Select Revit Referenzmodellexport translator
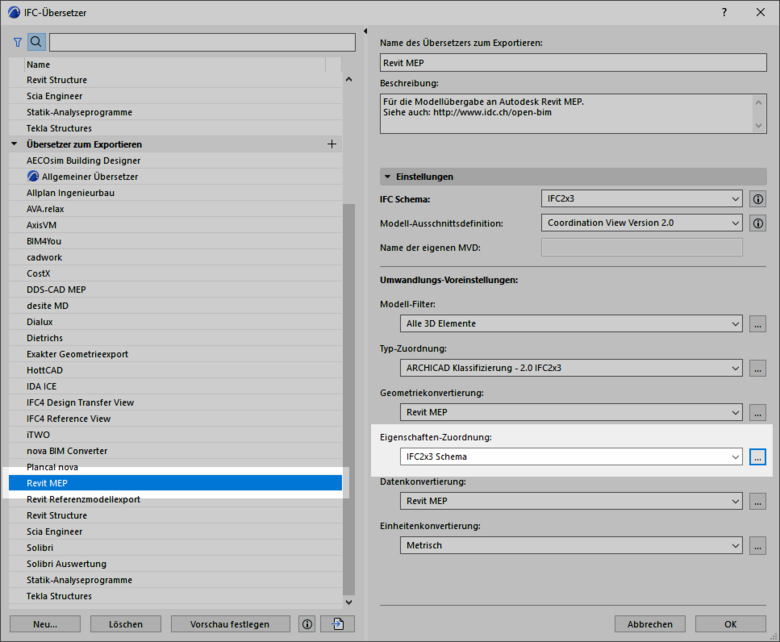This screenshot has height=642, width=780. tap(175, 499)
